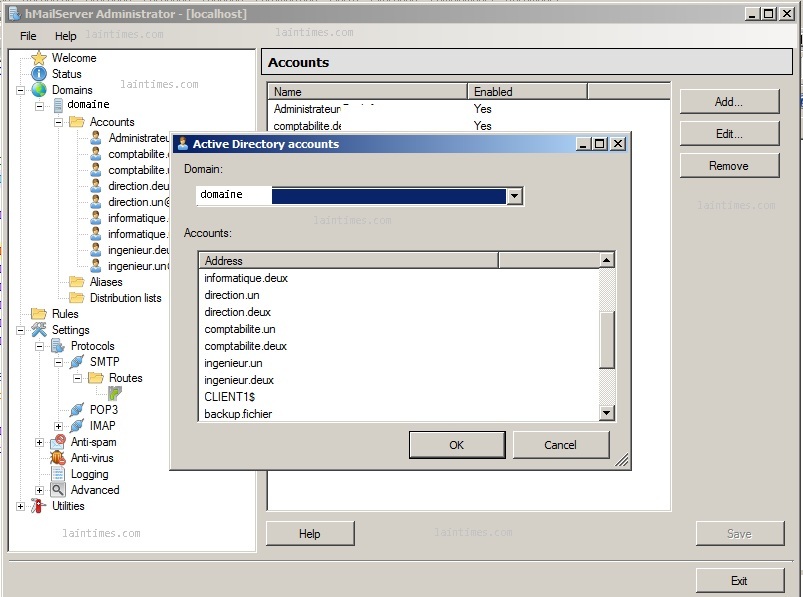The image size is (803, 597).
Task: Click the Help button below accounts list
Action: tap(310, 534)
